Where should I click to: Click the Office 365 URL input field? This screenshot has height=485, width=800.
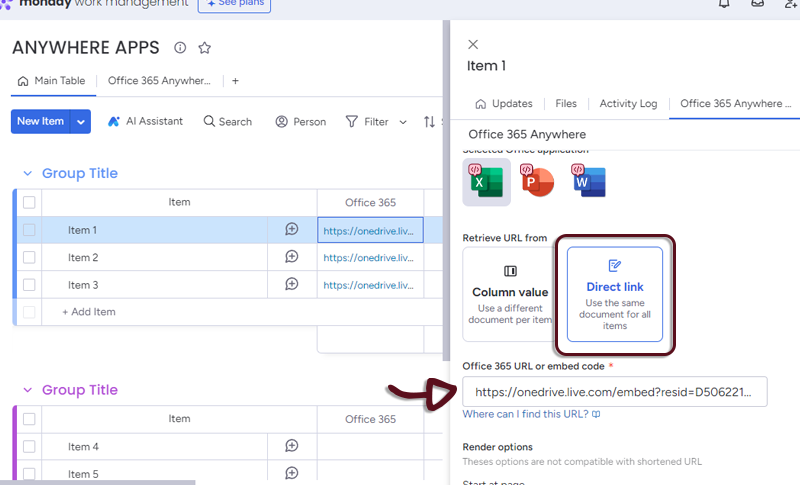[x=614, y=393]
